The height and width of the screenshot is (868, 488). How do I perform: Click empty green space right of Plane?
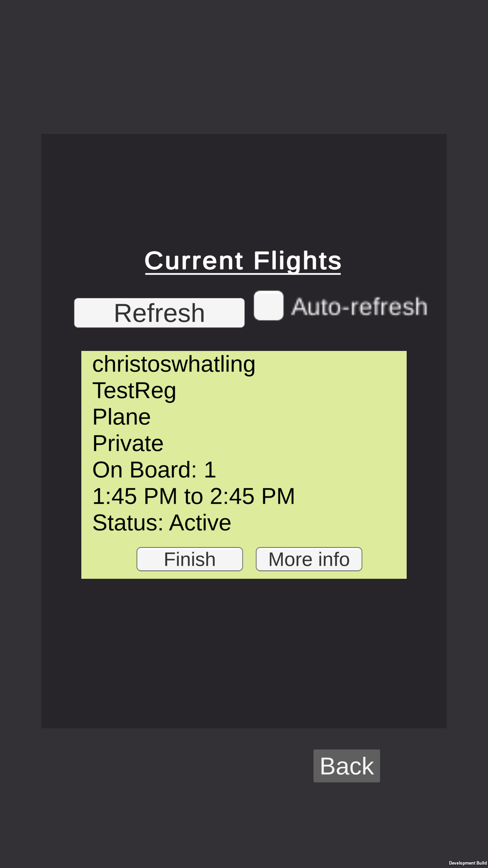[288, 417]
